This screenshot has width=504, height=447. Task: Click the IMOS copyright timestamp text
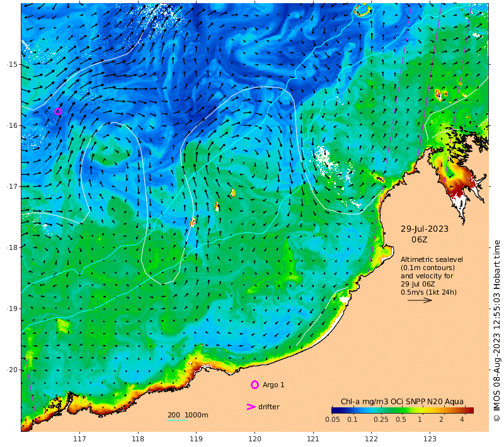coord(497,331)
